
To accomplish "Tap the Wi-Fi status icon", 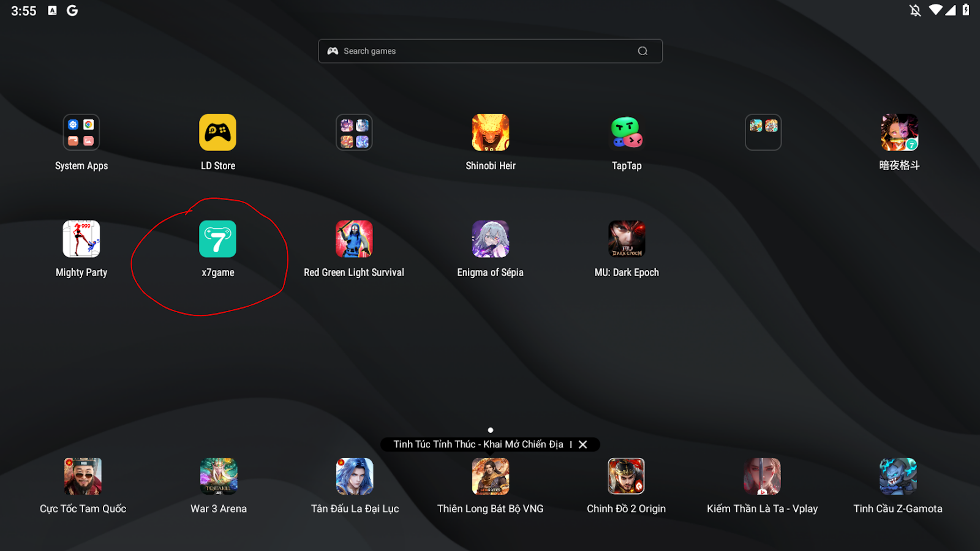I will 935,10.
